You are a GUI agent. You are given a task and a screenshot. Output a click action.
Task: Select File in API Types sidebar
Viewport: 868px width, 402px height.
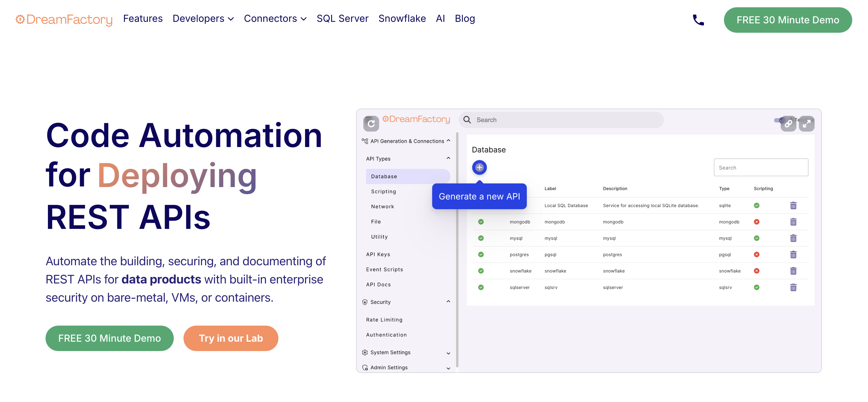[x=376, y=222]
